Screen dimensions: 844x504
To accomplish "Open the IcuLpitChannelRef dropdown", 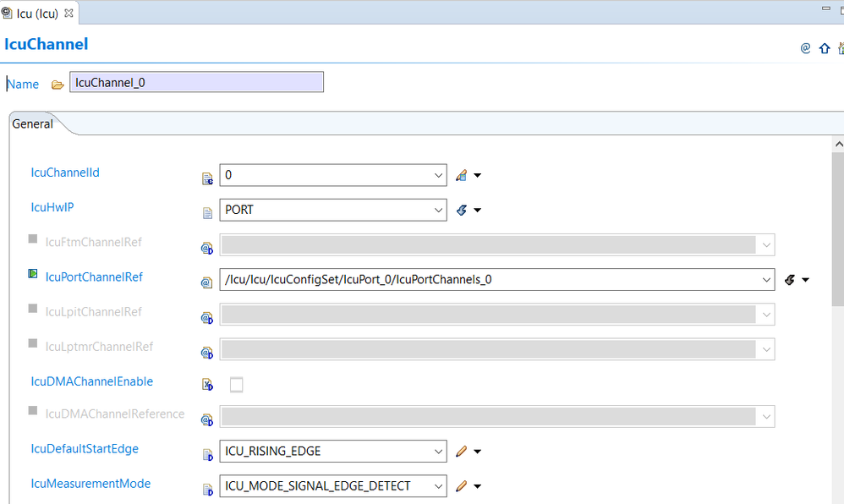I will click(x=766, y=315).
